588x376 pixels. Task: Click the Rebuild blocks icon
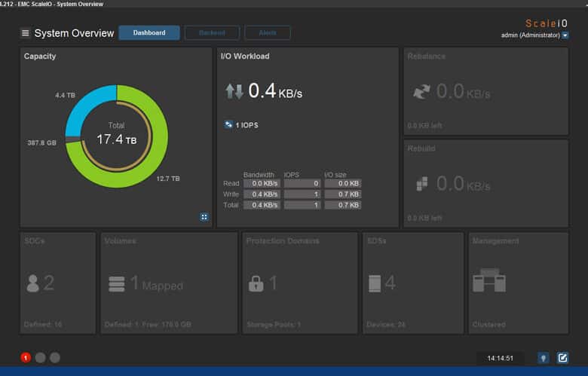pos(422,184)
